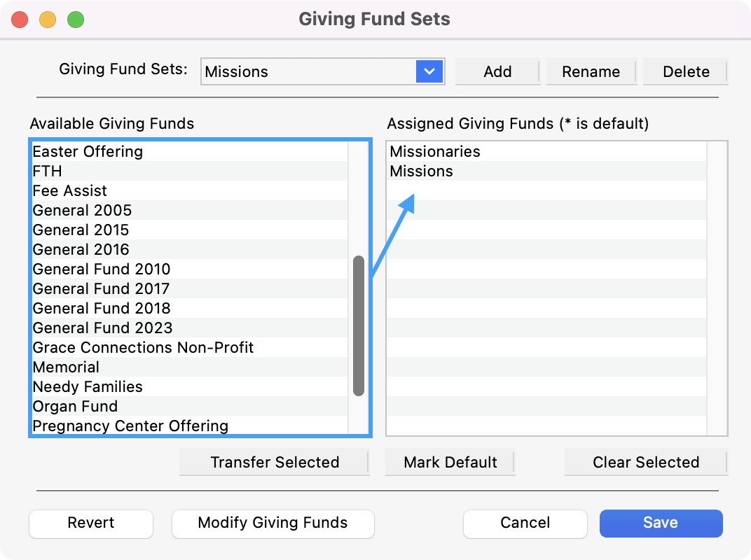This screenshot has height=560, width=751.
Task: Click the Rename button
Action: [591, 71]
